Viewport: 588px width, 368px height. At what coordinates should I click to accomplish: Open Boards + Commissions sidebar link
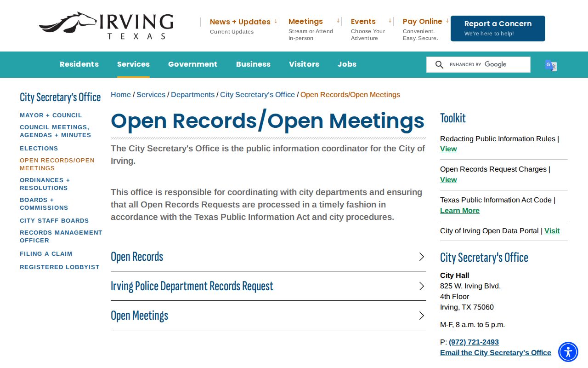coord(44,204)
